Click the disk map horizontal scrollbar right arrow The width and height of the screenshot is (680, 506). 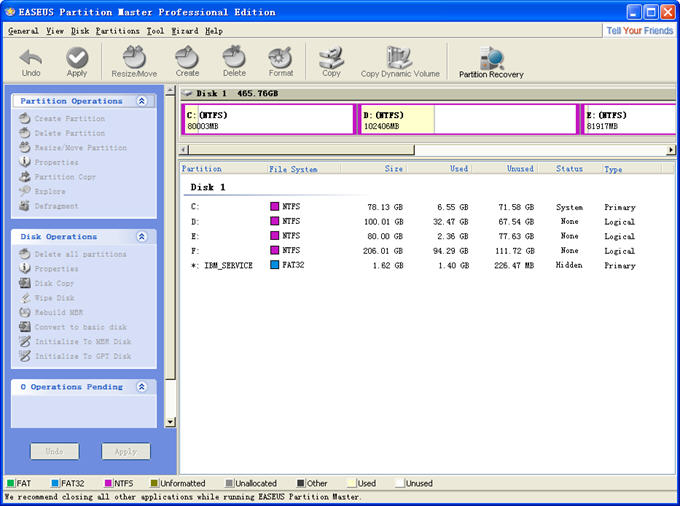click(671, 150)
